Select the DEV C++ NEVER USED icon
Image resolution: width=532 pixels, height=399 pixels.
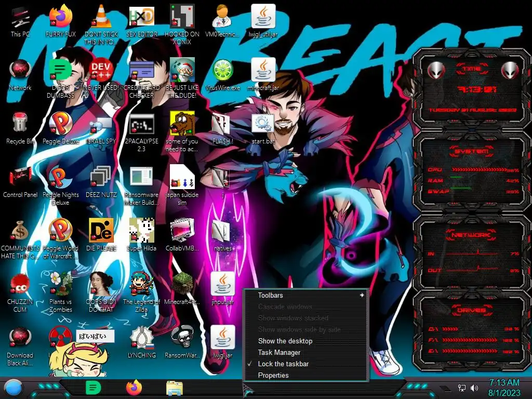(x=101, y=71)
